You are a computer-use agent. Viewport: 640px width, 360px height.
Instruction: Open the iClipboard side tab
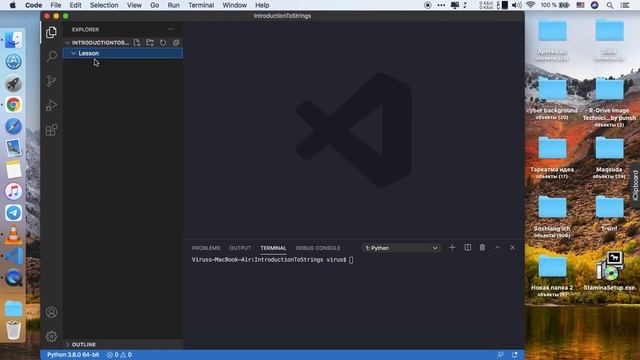(x=636, y=185)
